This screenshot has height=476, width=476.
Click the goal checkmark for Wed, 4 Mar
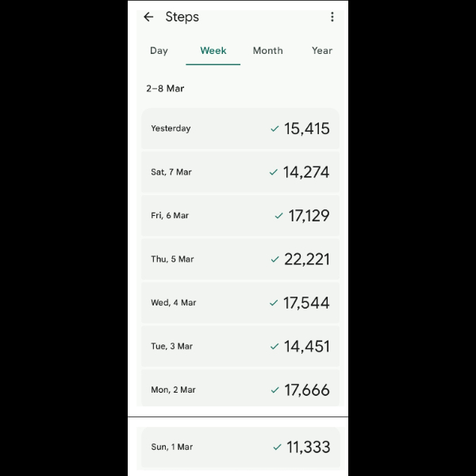274,303
